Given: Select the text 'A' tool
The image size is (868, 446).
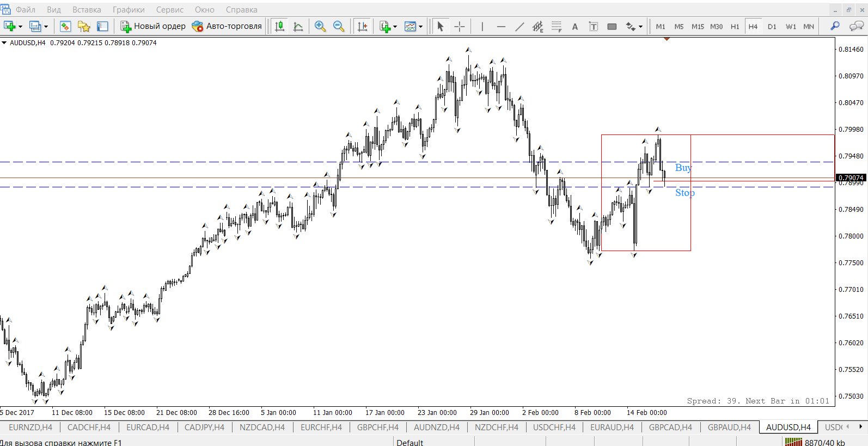Looking at the screenshot, I should pyautogui.click(x=575, y=26).
